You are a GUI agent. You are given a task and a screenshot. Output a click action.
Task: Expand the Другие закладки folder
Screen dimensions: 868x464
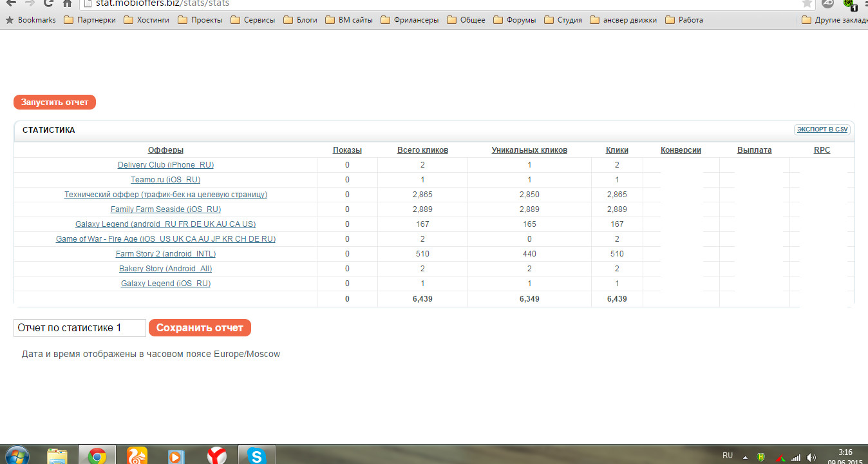pos(835,20)
